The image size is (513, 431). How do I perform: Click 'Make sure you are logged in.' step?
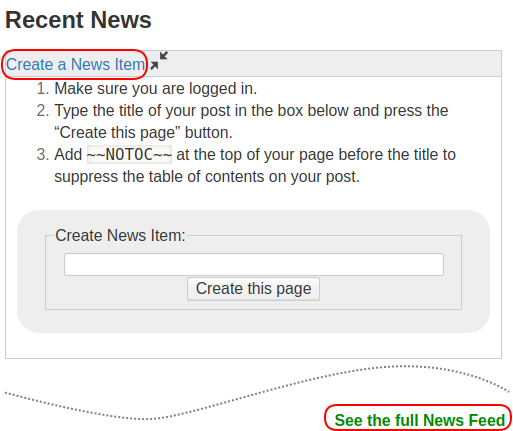click(x=156, y=89)
